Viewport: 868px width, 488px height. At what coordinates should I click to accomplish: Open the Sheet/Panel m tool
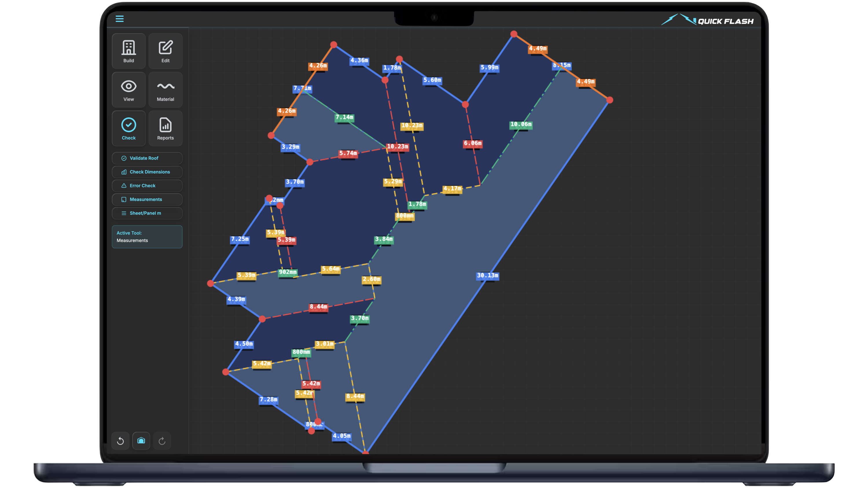(x=147, y=213)
